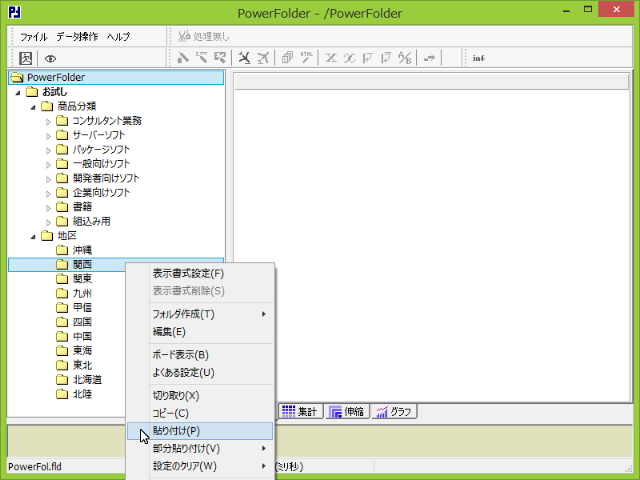Click the PowerFolder app icon in title bar
The height and width of the screenshot is (480, 640).
pyautogui.click(x=15, y=13)
